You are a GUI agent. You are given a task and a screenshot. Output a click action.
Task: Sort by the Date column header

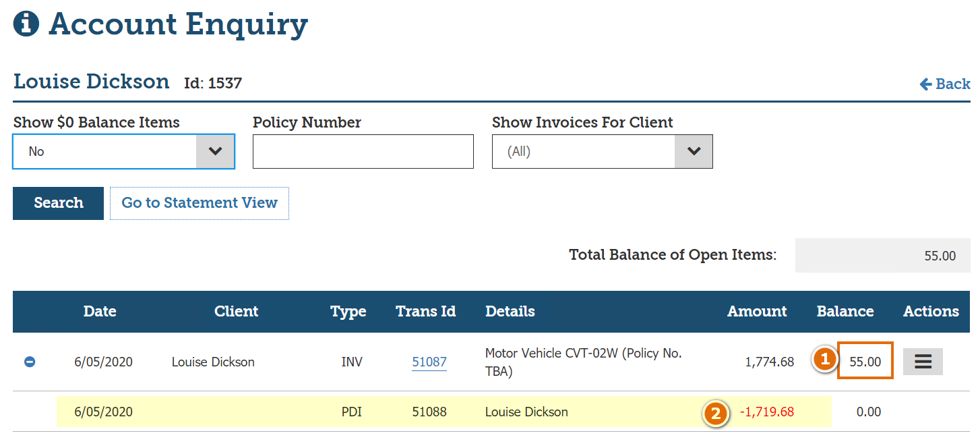click(x=100, y=312)
